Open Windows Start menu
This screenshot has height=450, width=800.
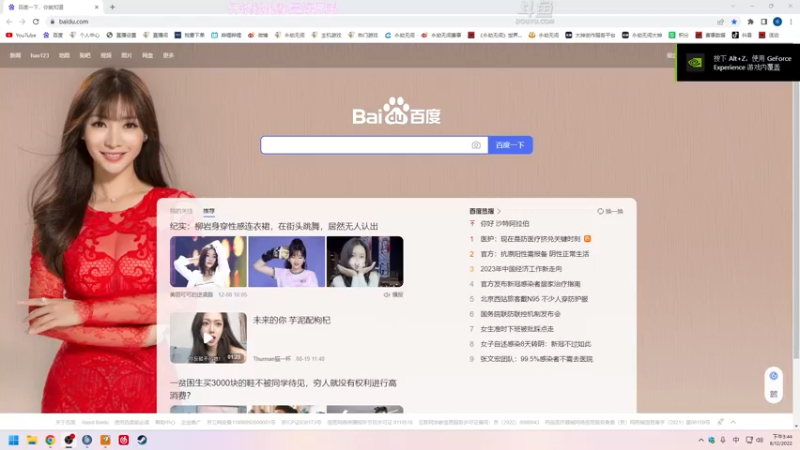[14, 440]
